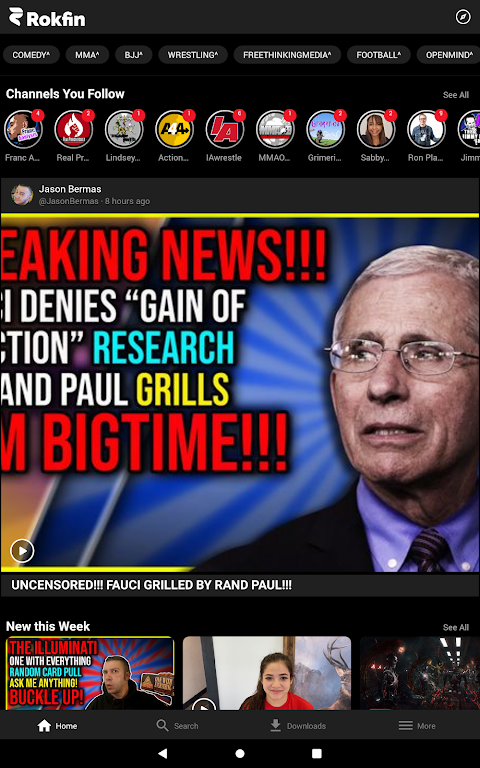
Task: Select the FREETHINKINGMEDIA category chip
Action: coord(287,55)
